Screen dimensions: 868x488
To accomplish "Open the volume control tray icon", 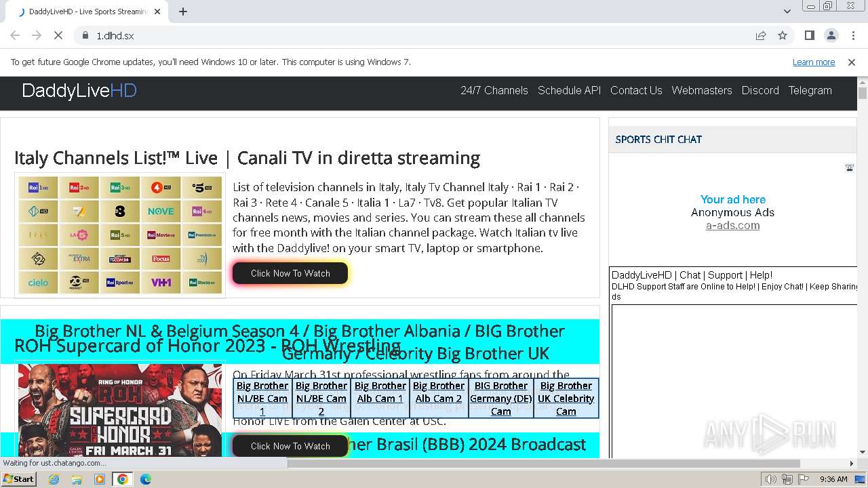I will (770, 479).
